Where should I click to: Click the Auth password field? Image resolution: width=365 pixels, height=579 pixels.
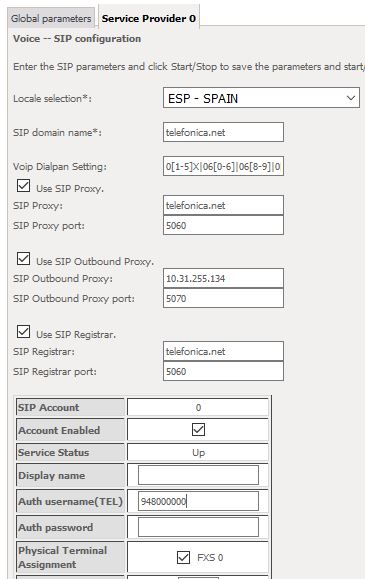[198, 527]
